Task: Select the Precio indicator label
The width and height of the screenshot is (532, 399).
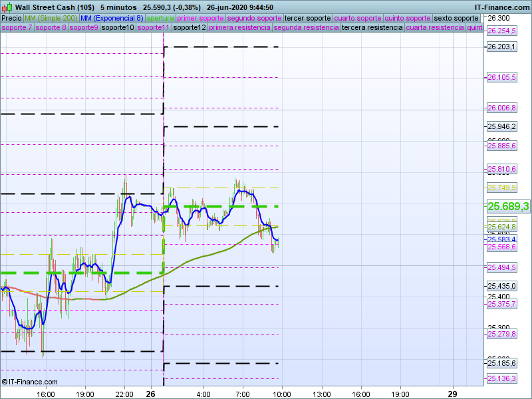Action: click(x=11, y=18)
